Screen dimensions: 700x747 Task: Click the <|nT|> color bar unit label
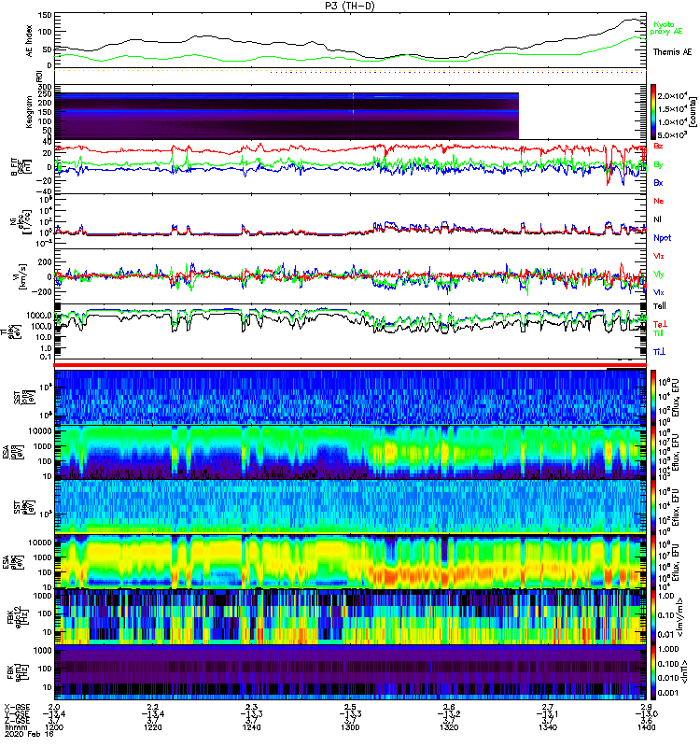(685, 671)
